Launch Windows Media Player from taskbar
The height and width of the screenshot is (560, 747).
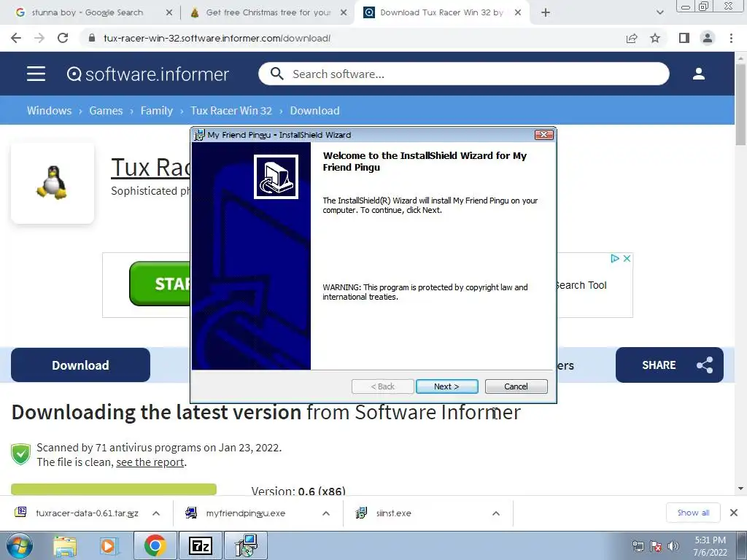[x=108, y=546]
